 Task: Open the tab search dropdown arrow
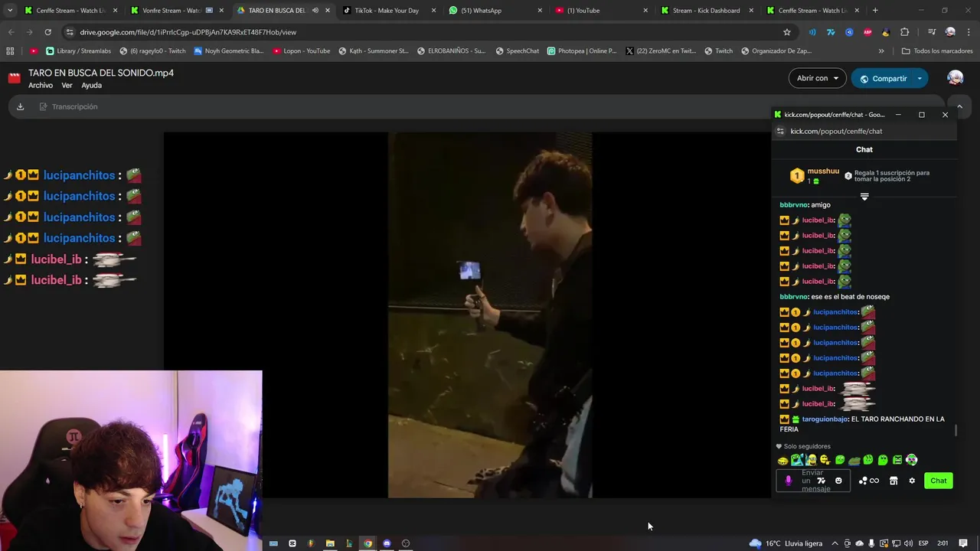(10, 11)
